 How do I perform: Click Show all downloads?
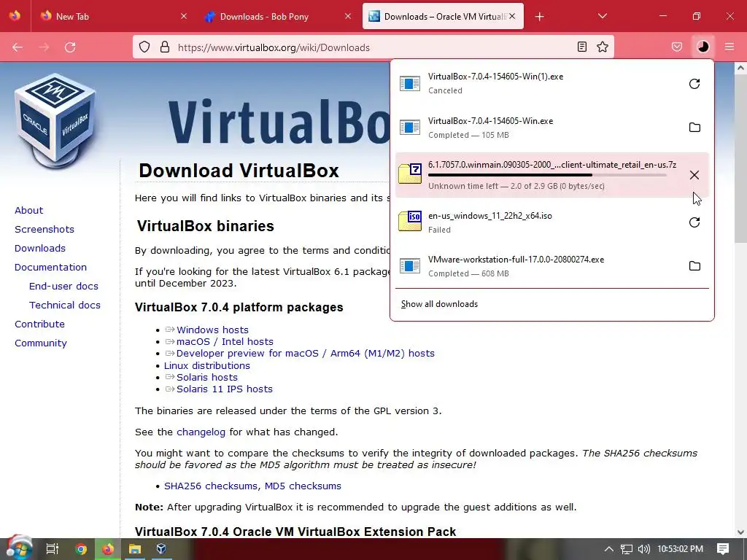439,304
